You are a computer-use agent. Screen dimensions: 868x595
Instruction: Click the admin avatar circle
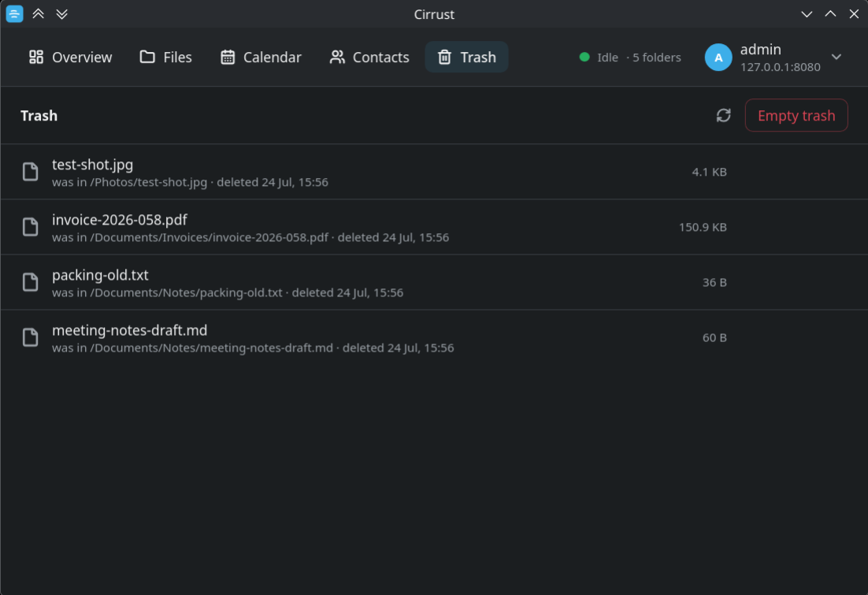point(718,57)
